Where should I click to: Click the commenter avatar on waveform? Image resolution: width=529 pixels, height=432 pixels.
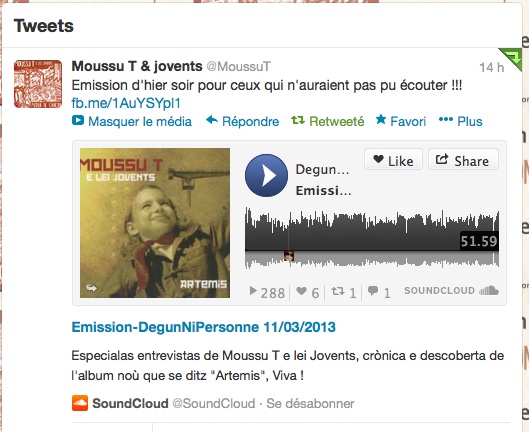coord(289,256)
